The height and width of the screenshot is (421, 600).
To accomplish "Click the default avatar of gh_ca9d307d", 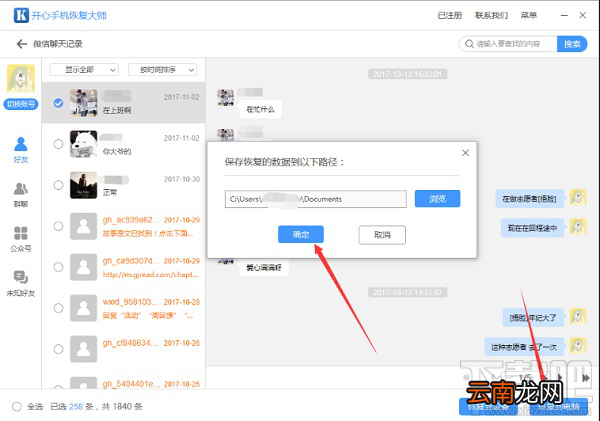I will 83,267.
